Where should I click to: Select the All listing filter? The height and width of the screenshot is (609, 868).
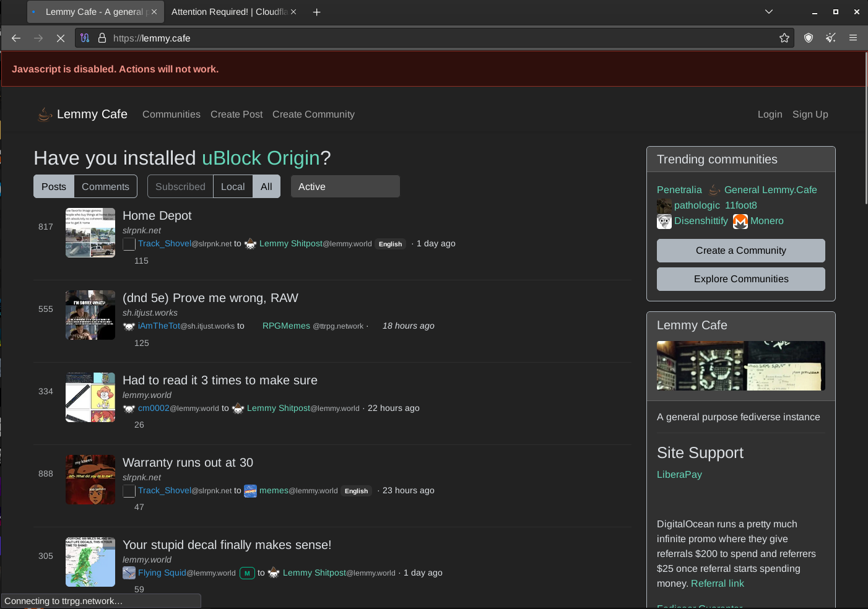click(266, 186)
